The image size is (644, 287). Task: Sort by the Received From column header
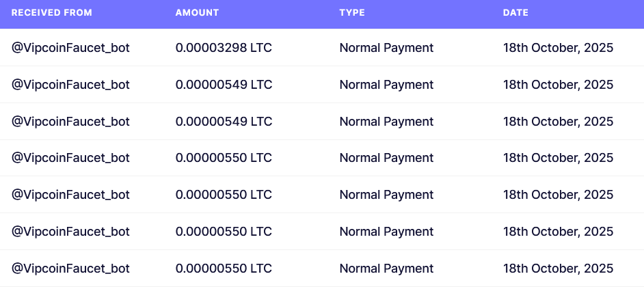click(x=52, y=13)
